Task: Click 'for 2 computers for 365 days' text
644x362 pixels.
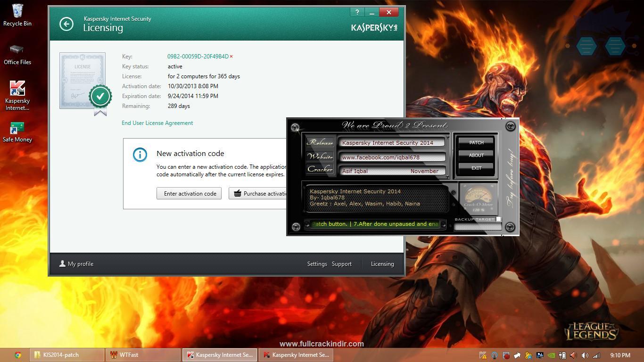Action: point(204,76)
